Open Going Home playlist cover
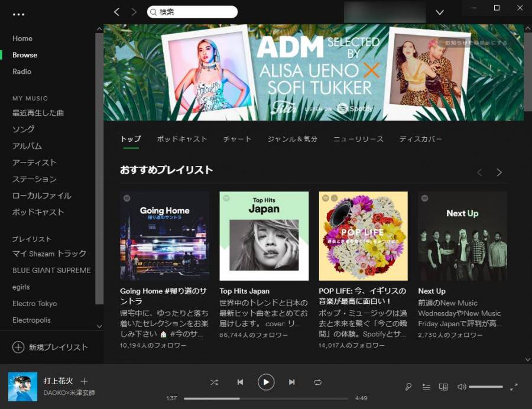 [x=164, y=236]
